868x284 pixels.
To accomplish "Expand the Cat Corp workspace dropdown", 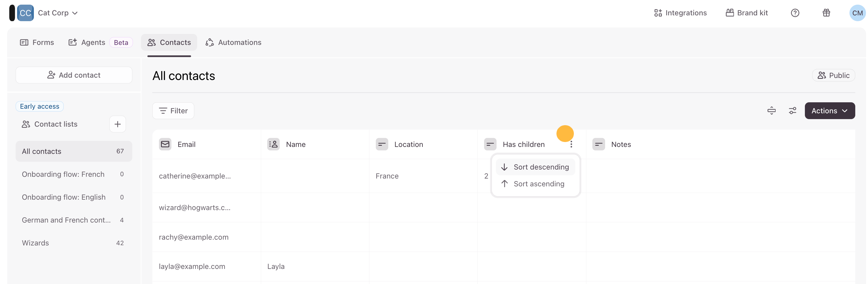I will click(58, 13).
